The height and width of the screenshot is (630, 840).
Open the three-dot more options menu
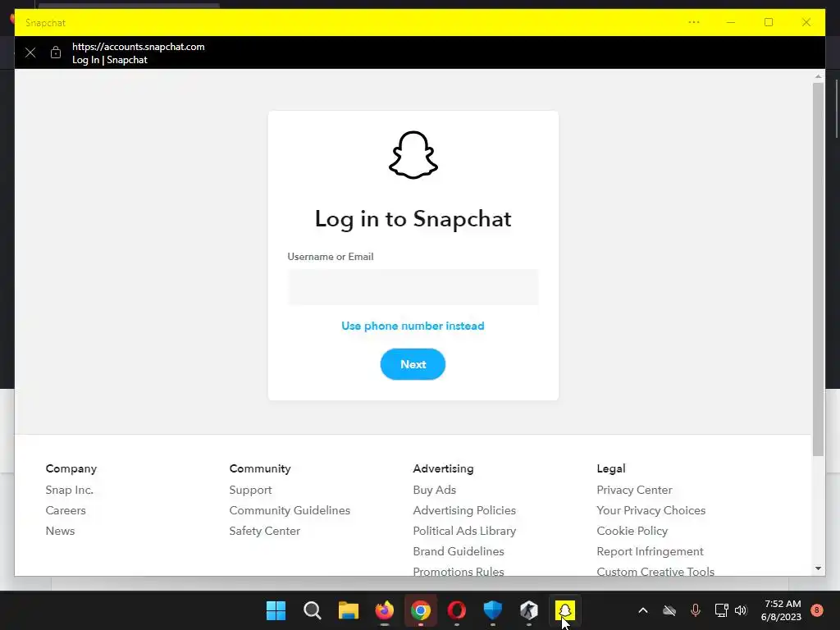[694, 22]
